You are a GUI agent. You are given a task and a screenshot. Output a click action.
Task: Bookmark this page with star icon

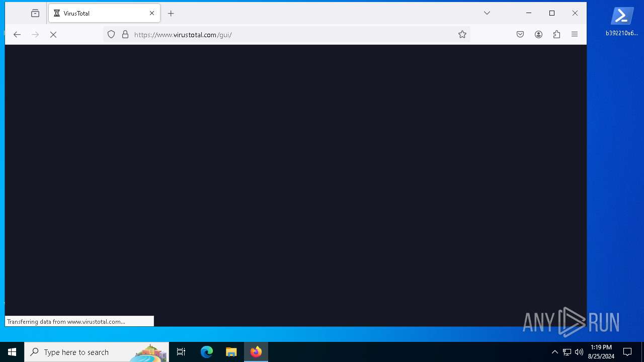(x=462, y=34)
